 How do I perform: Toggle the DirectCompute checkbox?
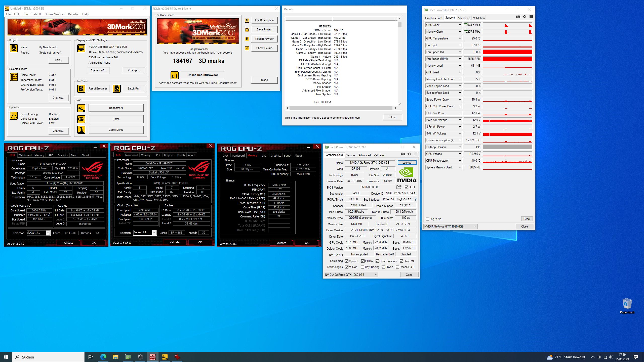(x=377, y=261)
